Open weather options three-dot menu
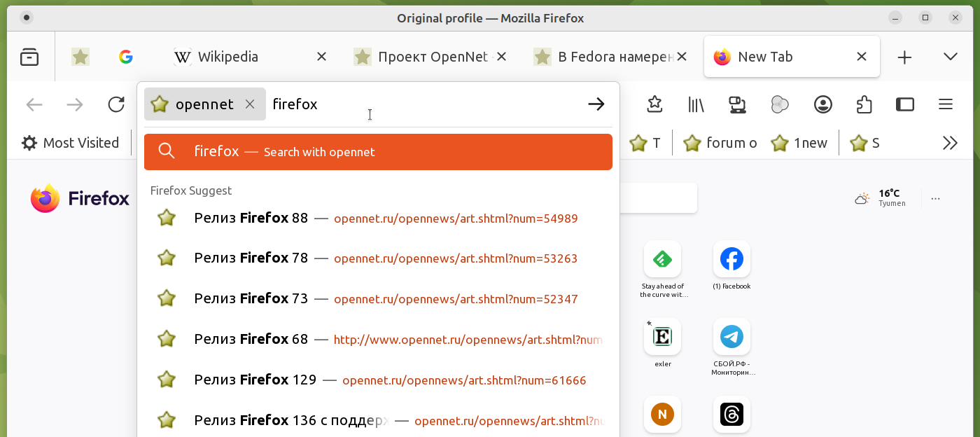The width and height of the screenshot is (980, 437). click(936, 199)
